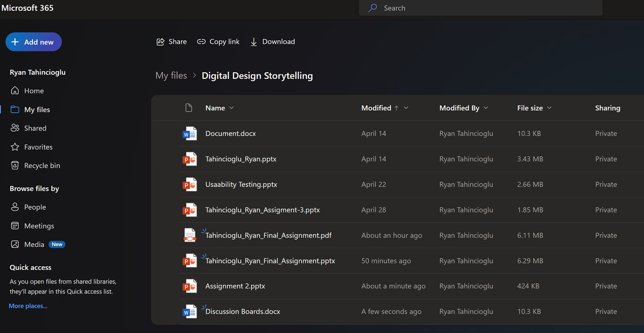Click the Meetings calendar icon
The image size is (644, 333).
(15, 226)
